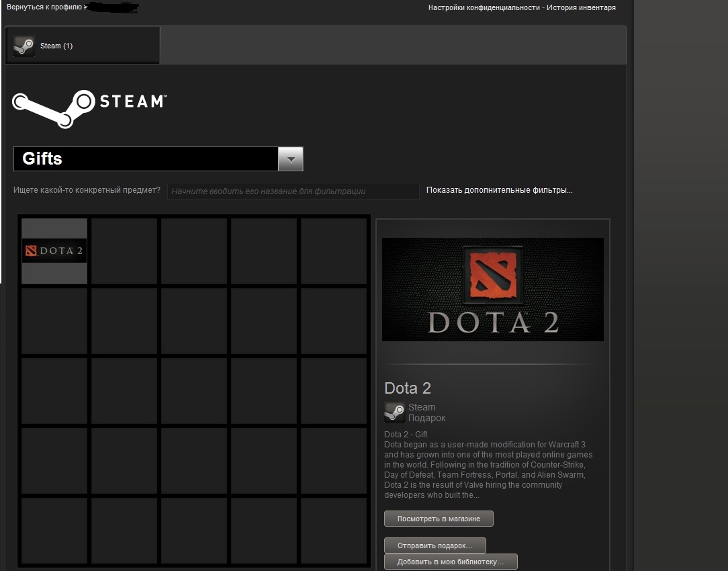Click the Steam icon beside Подарок label
The height and width of the screenshot is (571, 728).
click(x=394, y=412)
